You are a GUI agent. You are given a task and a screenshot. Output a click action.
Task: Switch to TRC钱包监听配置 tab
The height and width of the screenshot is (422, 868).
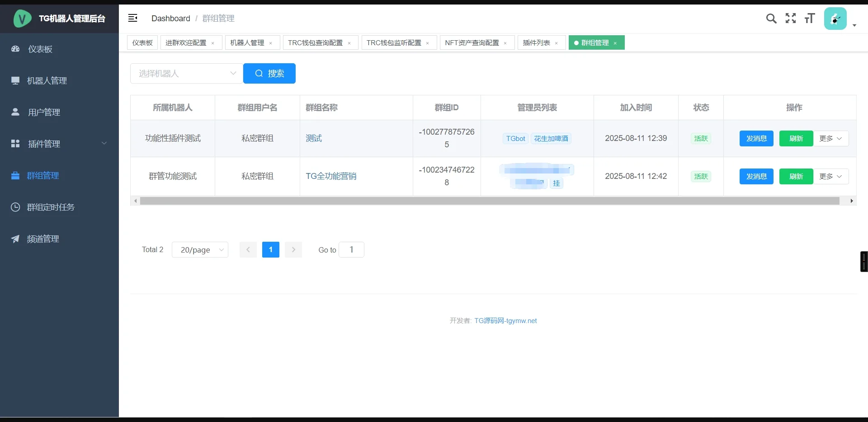coord(394,43)
